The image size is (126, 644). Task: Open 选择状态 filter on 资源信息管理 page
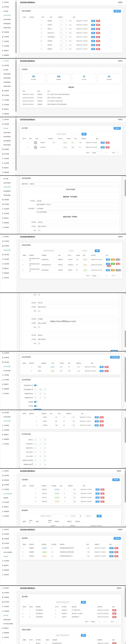click(x=87, y=251)
